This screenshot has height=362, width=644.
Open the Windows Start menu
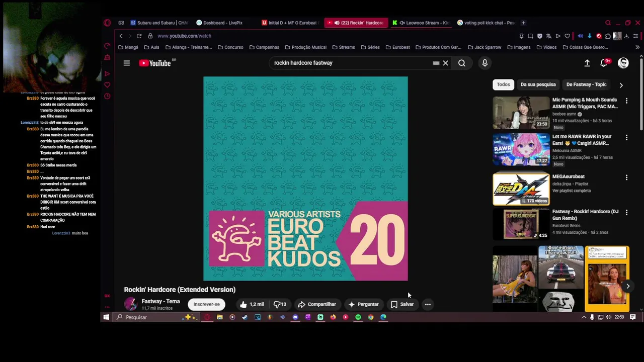click(x=106, y=317)
